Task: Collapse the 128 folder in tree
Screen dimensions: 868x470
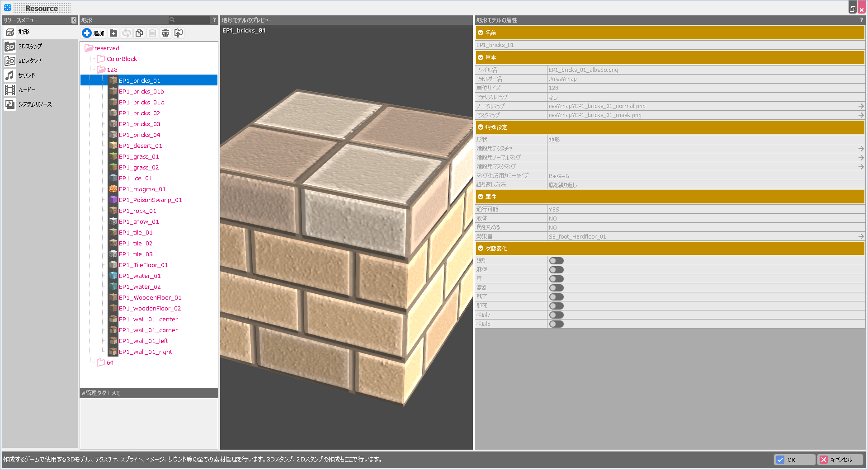Action: [x=101, y=70]
